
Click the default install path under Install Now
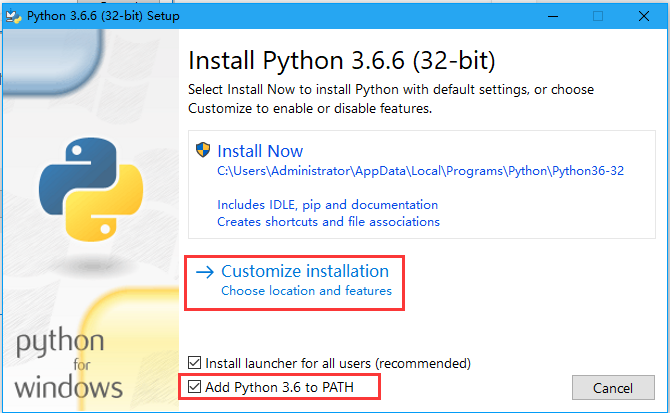pyautogui.click(x=420, y=171)
